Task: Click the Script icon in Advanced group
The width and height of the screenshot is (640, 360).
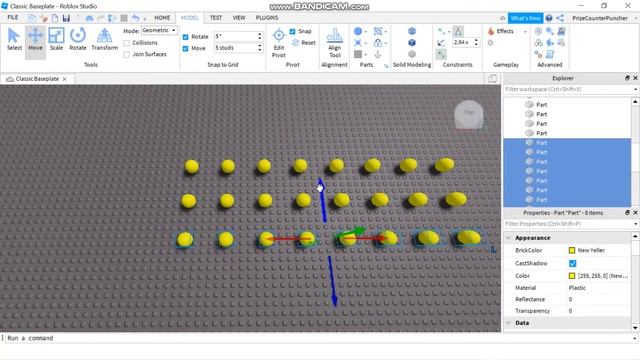Action: [550, 54]
